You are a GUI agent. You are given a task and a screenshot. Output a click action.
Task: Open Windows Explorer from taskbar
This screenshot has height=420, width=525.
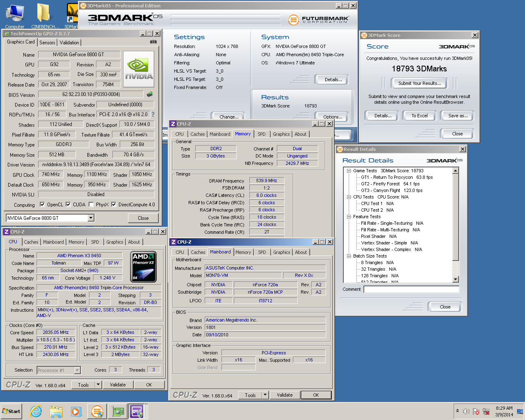[56, 411]
